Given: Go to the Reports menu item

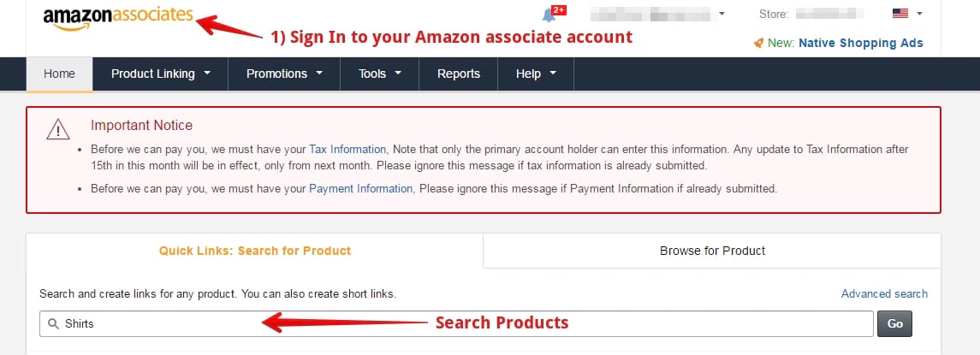Looking at the screenshot, I should click(x=459, y=74).
